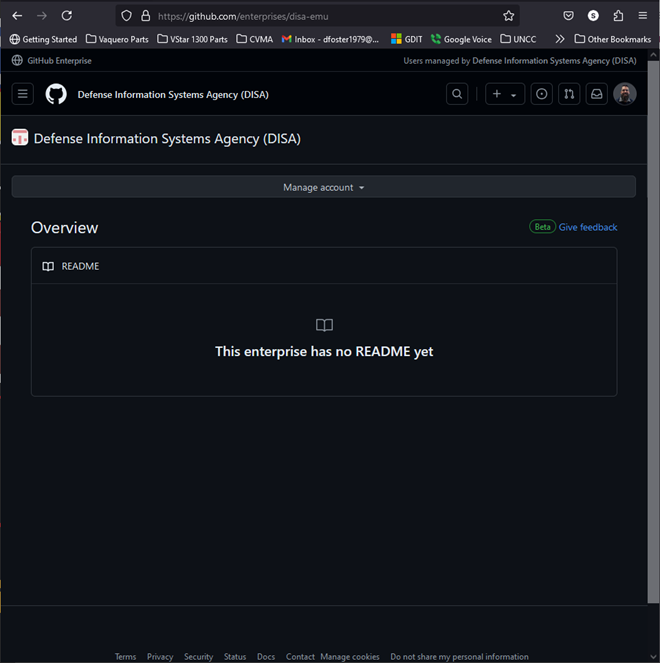Click the README header book icon
This screenshot has width=660, height=663.
[x=48, y=266]
